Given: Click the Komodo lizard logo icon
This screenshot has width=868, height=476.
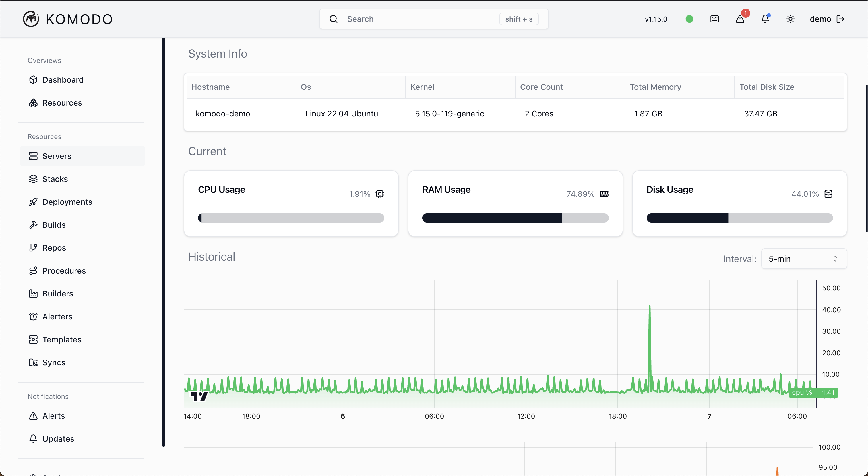Looking at the screenshot, I should (x=31, y=19).
